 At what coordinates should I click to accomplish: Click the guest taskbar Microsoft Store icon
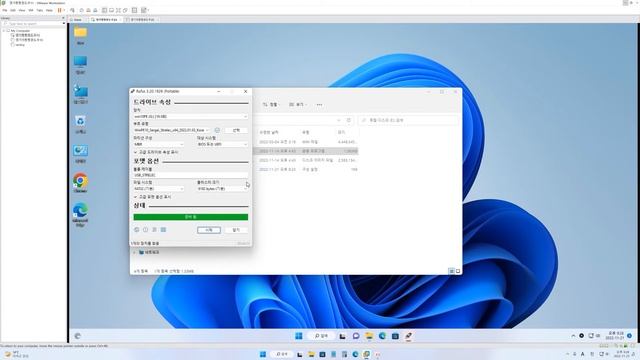click(395, 336)
